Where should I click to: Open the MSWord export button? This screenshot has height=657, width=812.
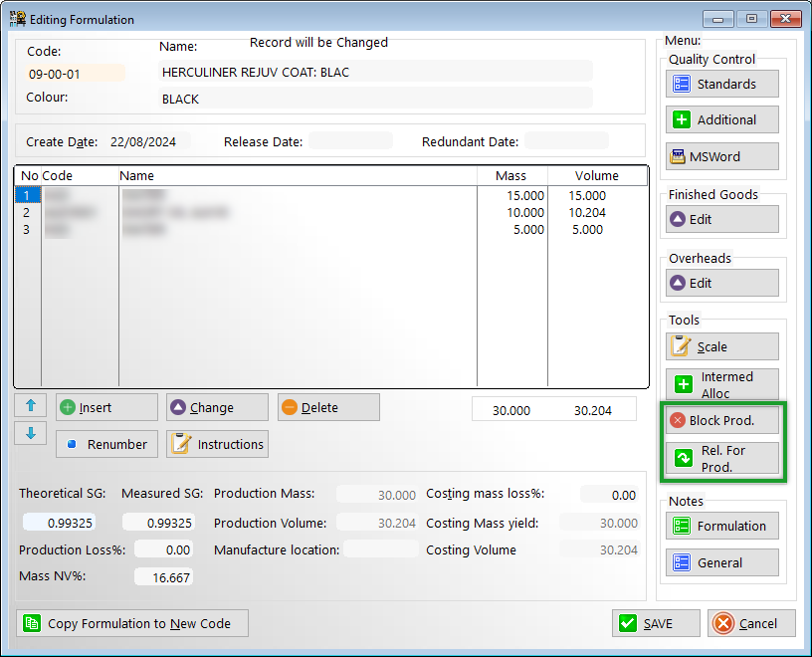point(721,156)
